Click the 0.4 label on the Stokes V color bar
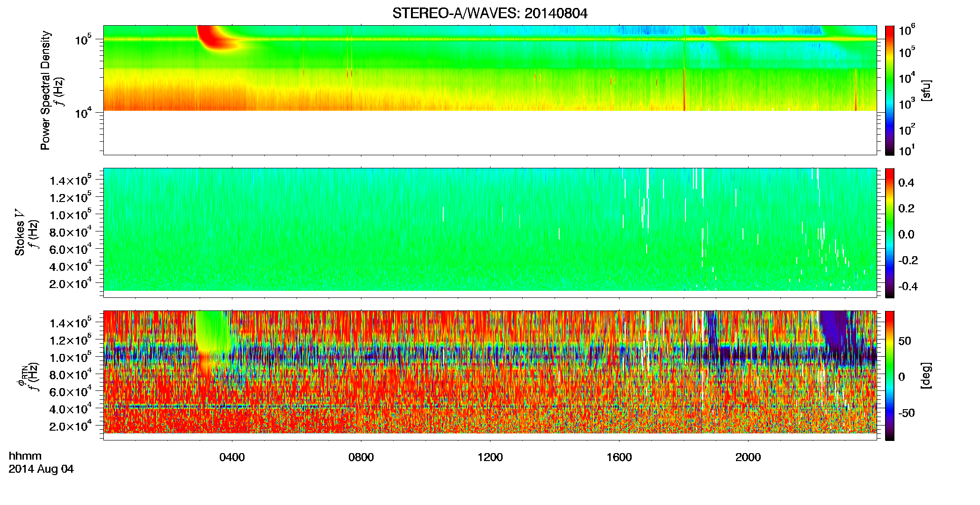This screenshot has height=505, width=980. (906, 183)
